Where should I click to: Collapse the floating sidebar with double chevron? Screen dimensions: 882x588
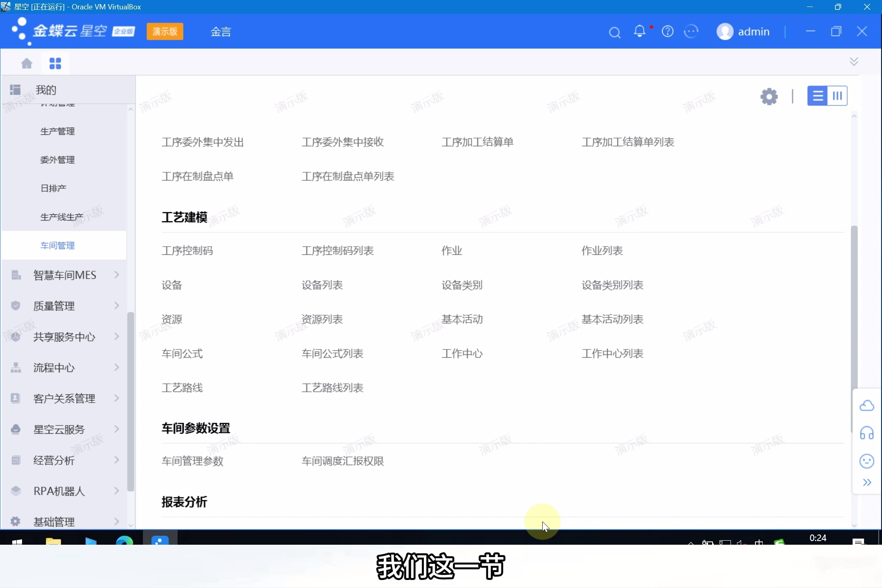[x=867, y=483]
